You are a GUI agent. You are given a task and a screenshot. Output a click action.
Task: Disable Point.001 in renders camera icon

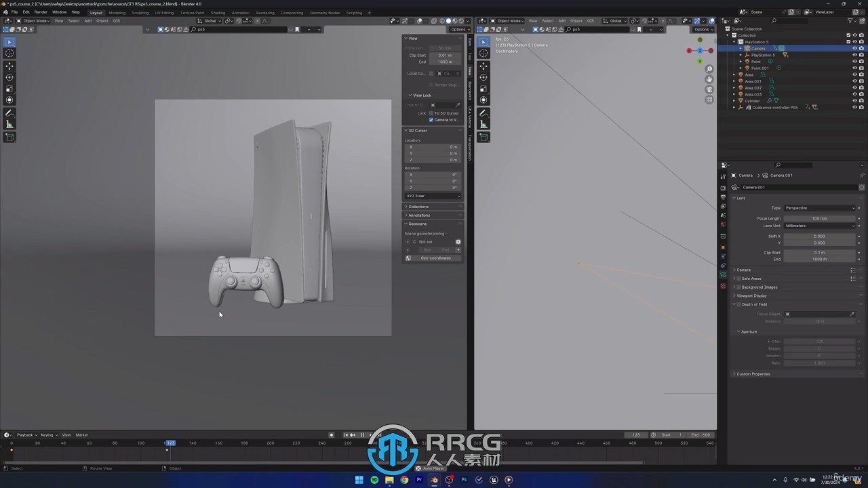click(x=861, y=68)
